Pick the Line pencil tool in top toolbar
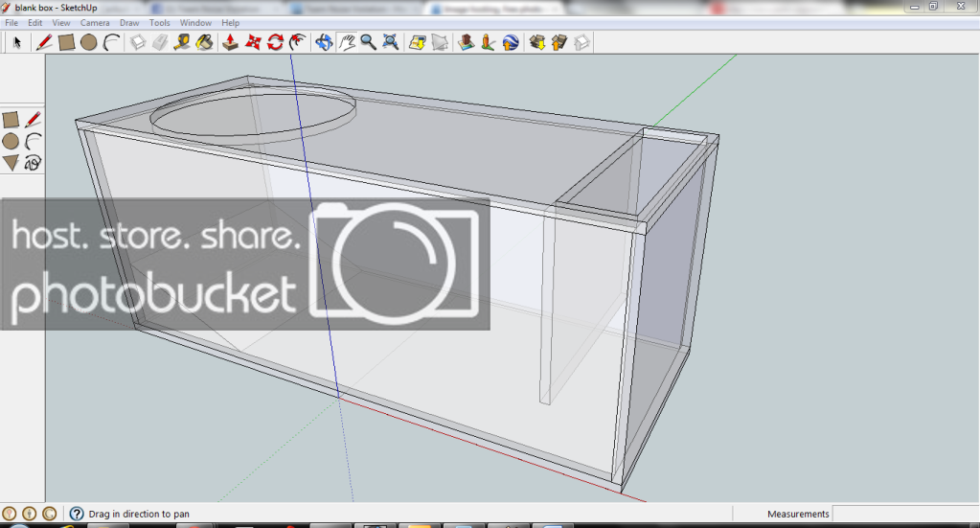The height and width of the screenshot is (528, 980). click(44, 42)
